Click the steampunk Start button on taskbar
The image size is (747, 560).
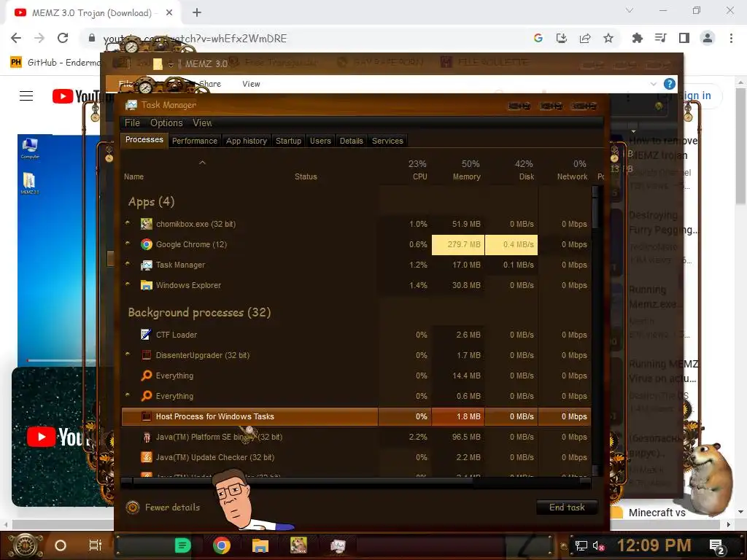coord(25,545)
